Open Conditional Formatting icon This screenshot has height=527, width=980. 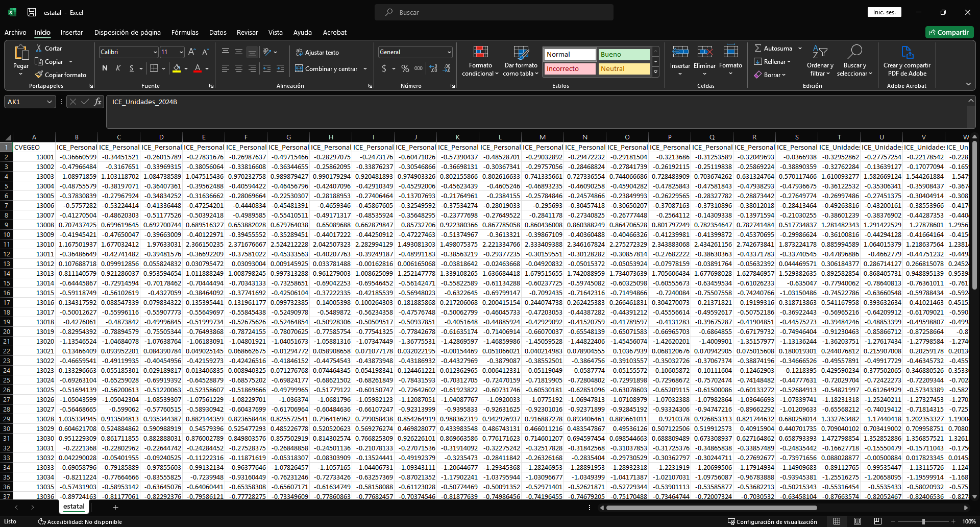pos(480,52)
